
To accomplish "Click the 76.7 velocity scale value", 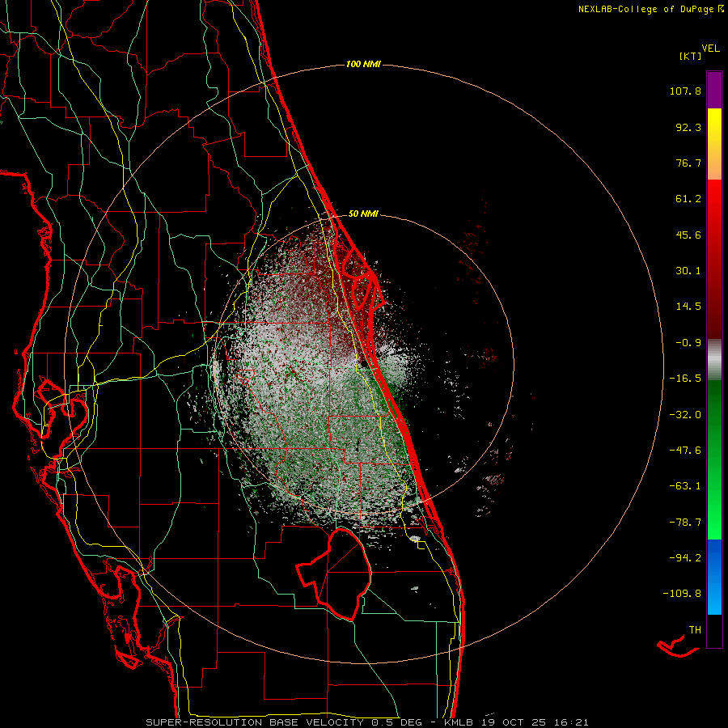I will pos(688,163).
